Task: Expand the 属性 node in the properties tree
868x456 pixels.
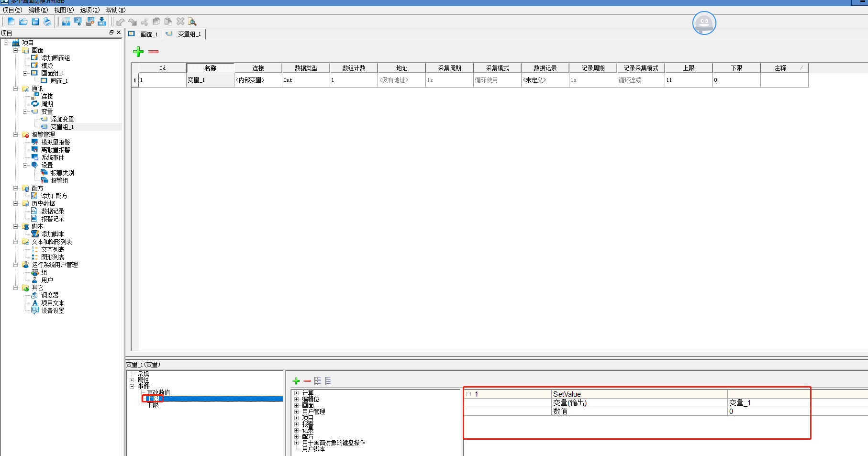Action: pos(132,380)
